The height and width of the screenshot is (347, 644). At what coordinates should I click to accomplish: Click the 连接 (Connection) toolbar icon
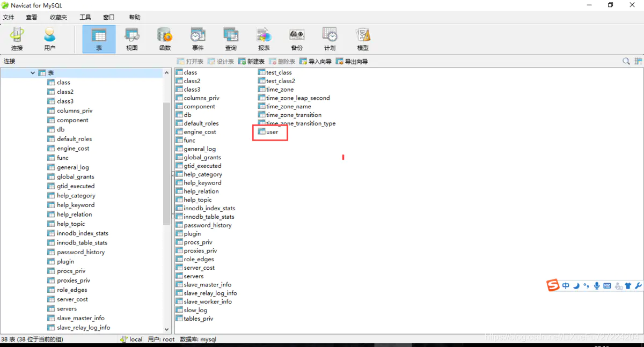pos(17,39)
